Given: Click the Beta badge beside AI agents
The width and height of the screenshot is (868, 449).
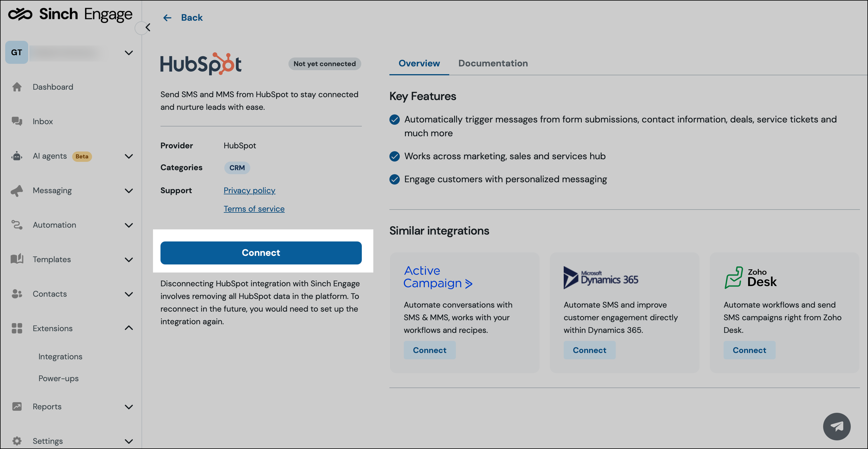Looking at the screenshot, I should (82, 156).
